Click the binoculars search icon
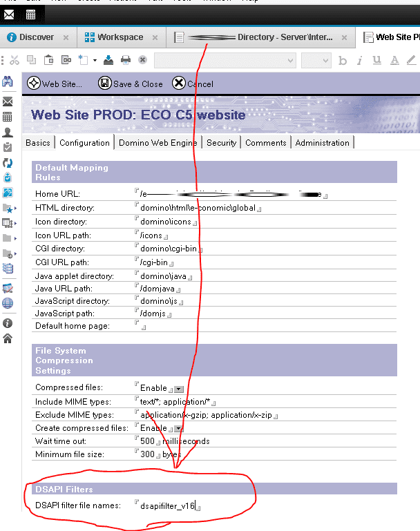 click(8, 83)
